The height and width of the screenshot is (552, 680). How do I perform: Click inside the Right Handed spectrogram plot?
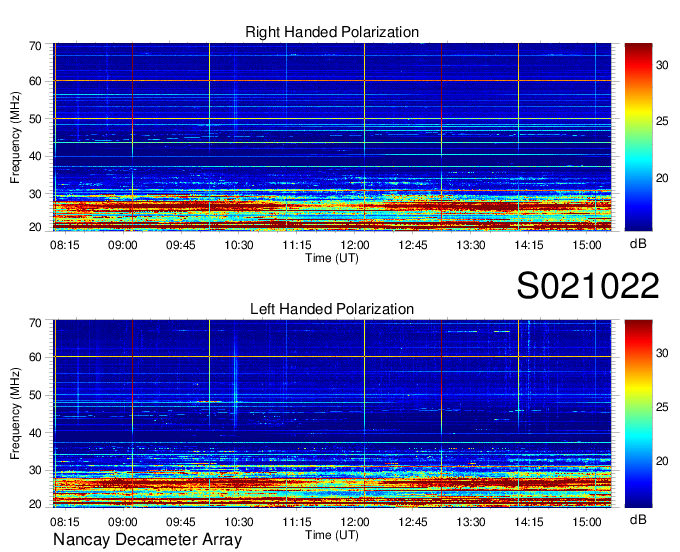point(332,137)
